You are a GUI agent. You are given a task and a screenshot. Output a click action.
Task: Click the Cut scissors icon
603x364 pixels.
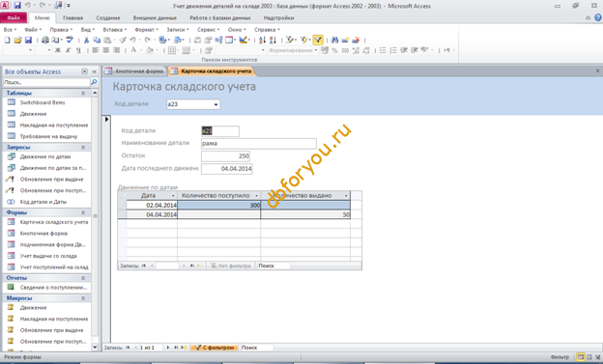(x=87, y=40)
